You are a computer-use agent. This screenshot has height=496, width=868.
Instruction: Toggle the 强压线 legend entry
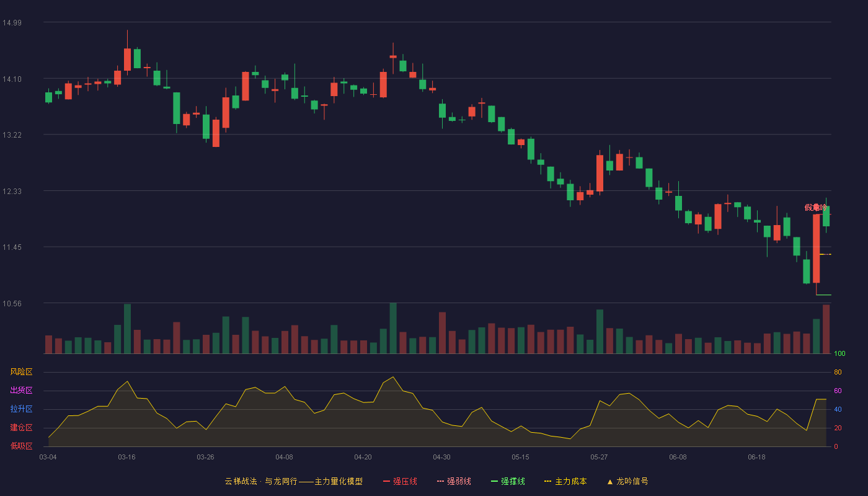400,481
